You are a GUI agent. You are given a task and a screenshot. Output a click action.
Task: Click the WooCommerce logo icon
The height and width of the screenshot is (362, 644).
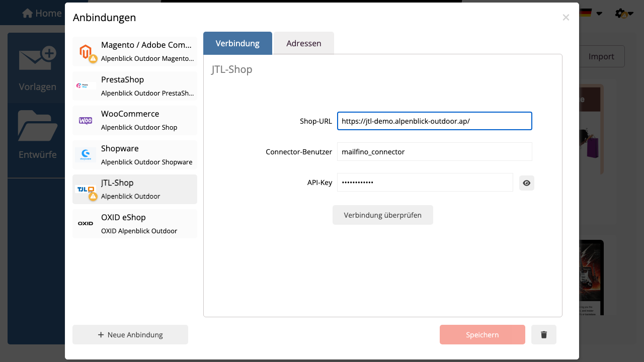click(x=86, y=121)
